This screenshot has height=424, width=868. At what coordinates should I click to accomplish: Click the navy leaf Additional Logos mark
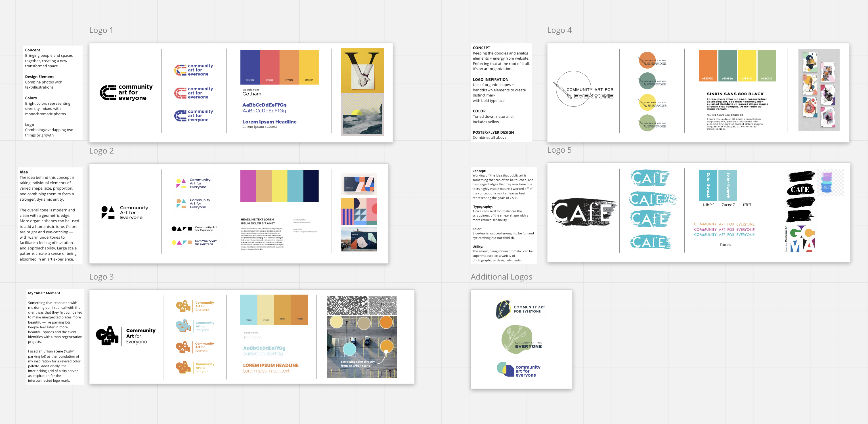click(x=504, y=310)
